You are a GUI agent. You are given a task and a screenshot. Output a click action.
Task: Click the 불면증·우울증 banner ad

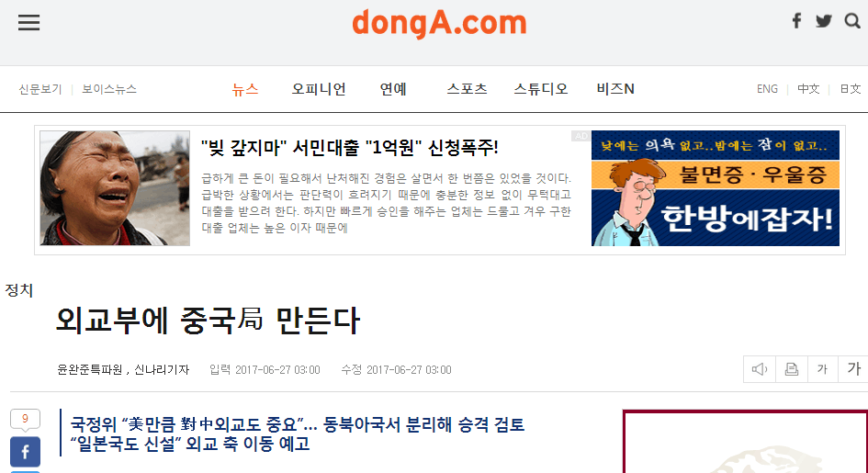(716, 188)
